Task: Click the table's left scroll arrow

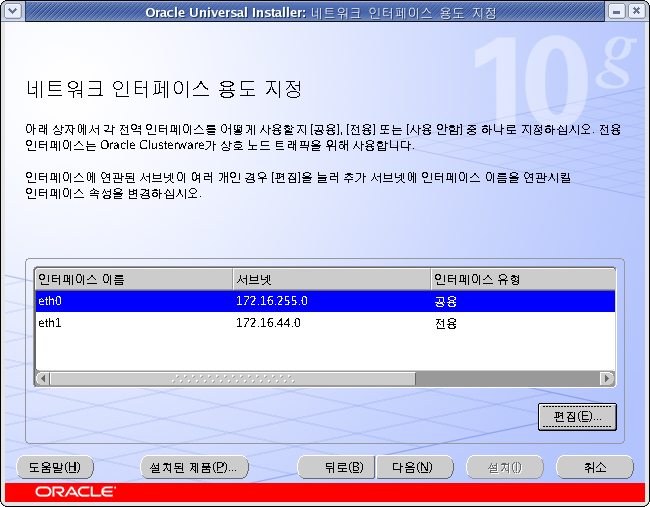Action: [x=43, y=378]
